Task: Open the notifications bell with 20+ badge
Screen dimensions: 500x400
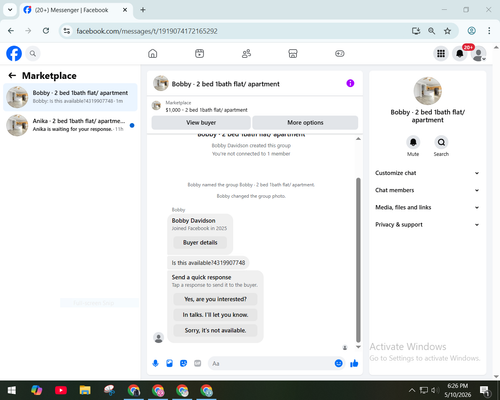Action: pyautogui.click(x=460, y=53)
